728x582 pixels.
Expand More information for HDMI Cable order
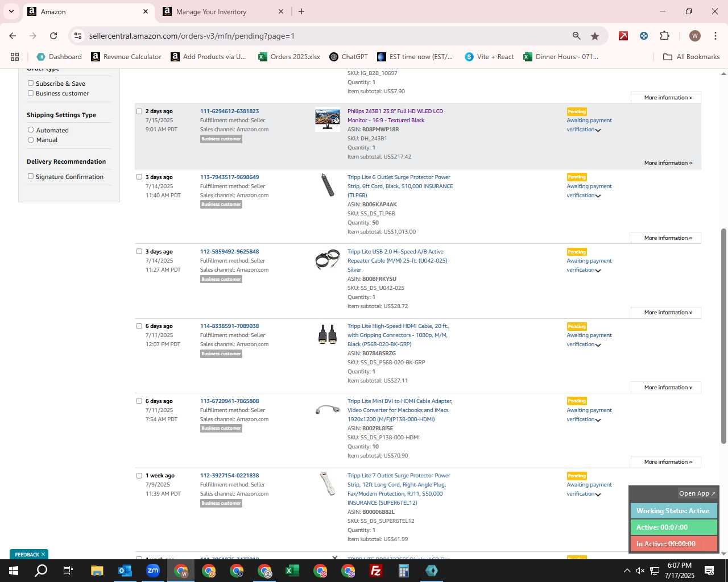click(666, 388)
